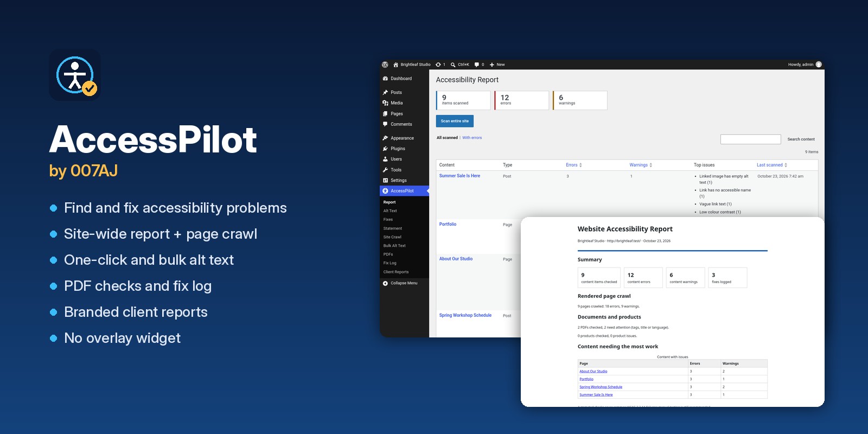The height and width of the screenshot is (434, 868).
Task: Open the Statement submenu item
Action: [x=393, y=228]
